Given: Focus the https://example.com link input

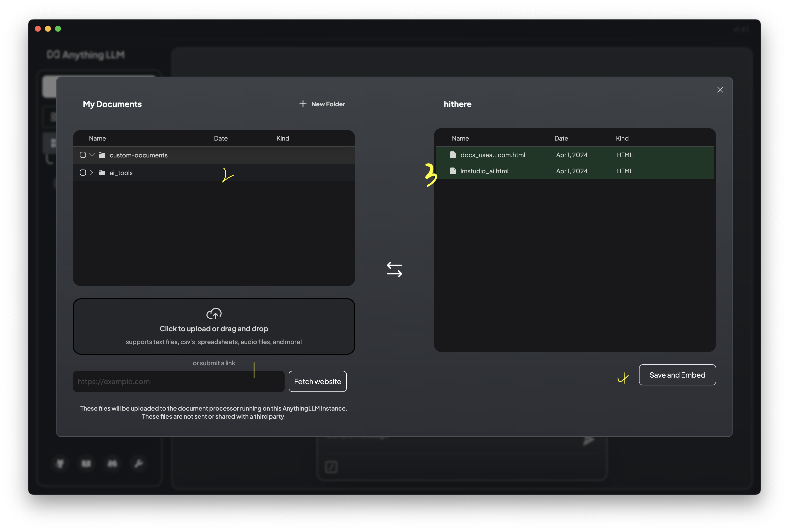Looking at the screenshot, I should pyautogui.click(x=178, y=381).
